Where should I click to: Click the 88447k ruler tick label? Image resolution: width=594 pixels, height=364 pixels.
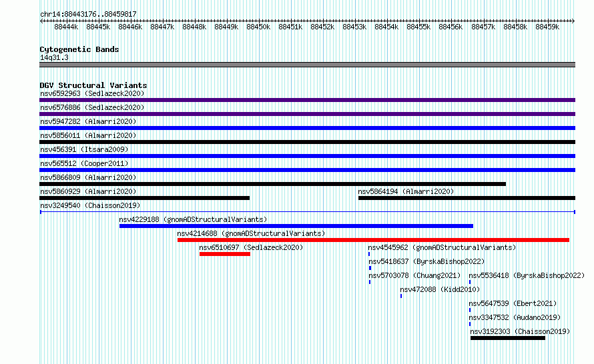tap(162, 27)
